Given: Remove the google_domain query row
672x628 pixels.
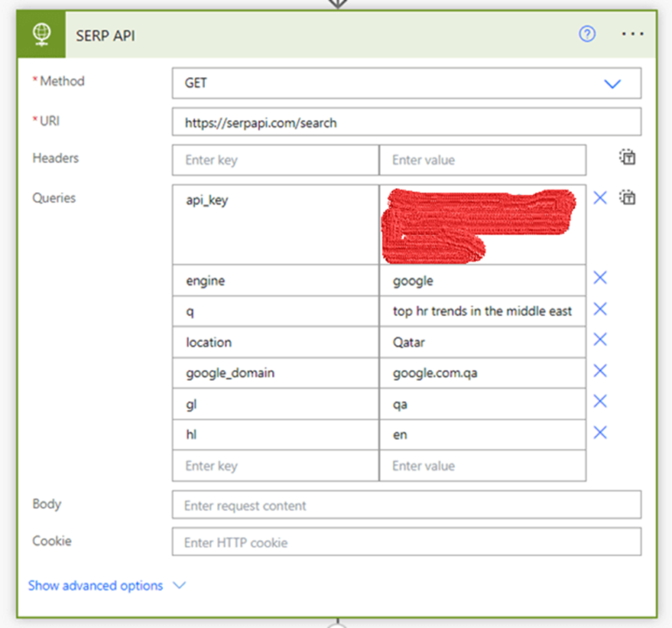Looking at the screenshot, I should (x=600, y=371).
